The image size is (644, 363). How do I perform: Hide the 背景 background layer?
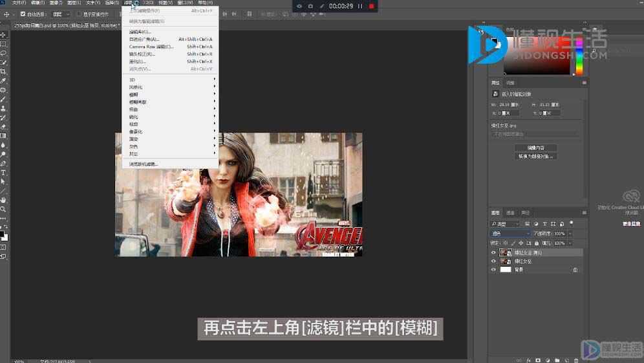tap(494, 270)
